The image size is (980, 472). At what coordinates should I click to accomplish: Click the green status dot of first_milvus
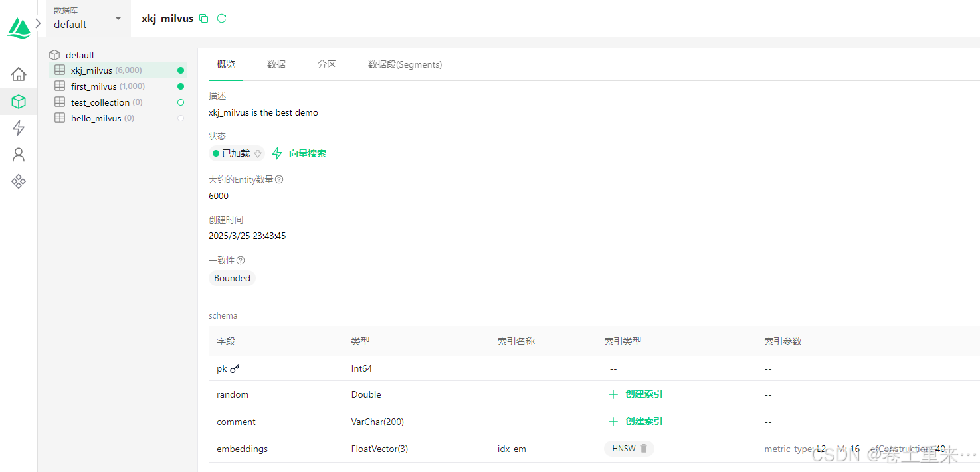181,86
